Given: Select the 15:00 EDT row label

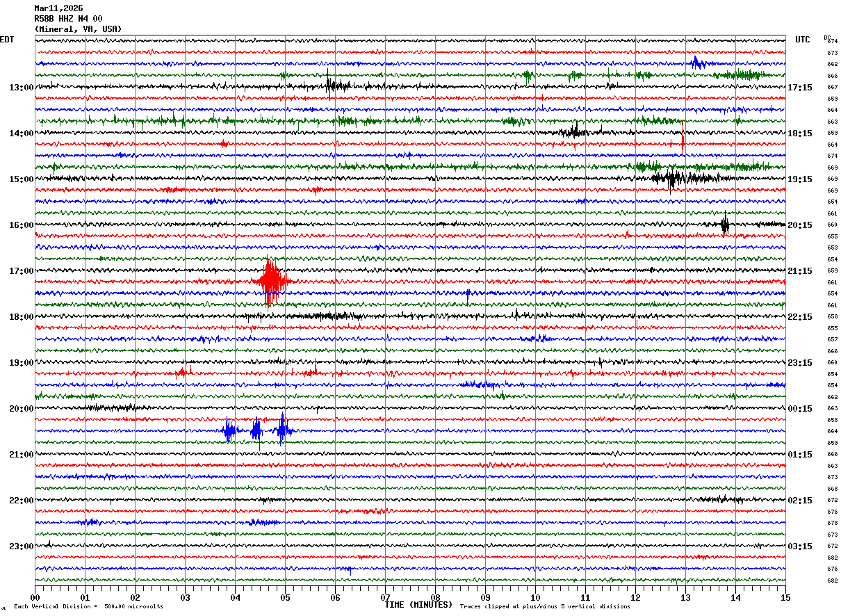Looking at the screenshot, I should click(21, 179).
